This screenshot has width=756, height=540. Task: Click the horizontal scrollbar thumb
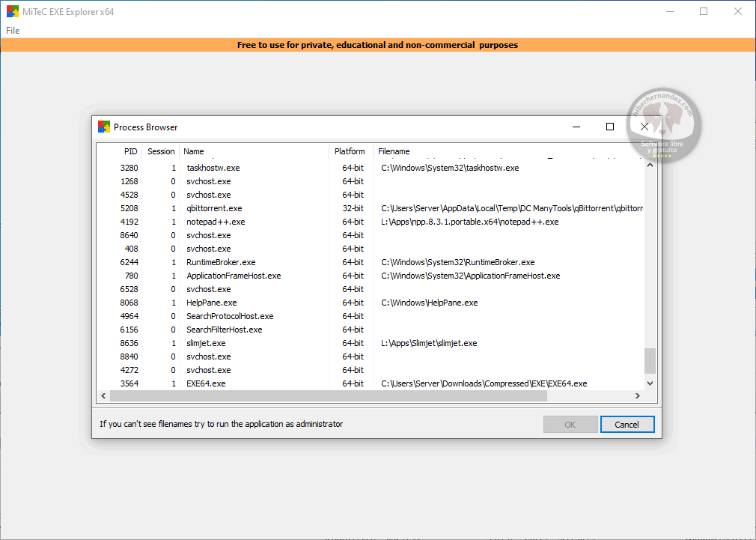click(329, 395)
